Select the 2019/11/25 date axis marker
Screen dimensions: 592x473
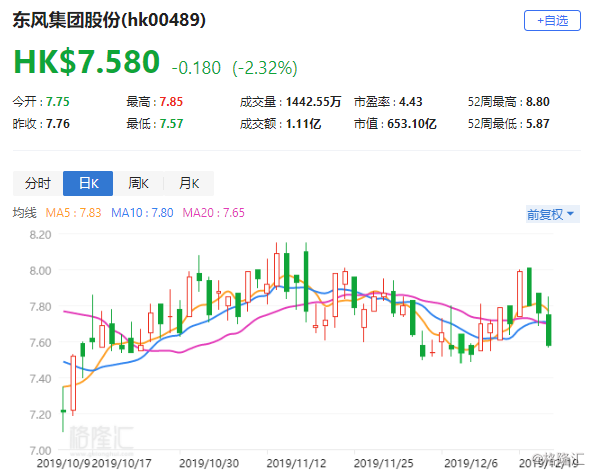pos(384,463)
